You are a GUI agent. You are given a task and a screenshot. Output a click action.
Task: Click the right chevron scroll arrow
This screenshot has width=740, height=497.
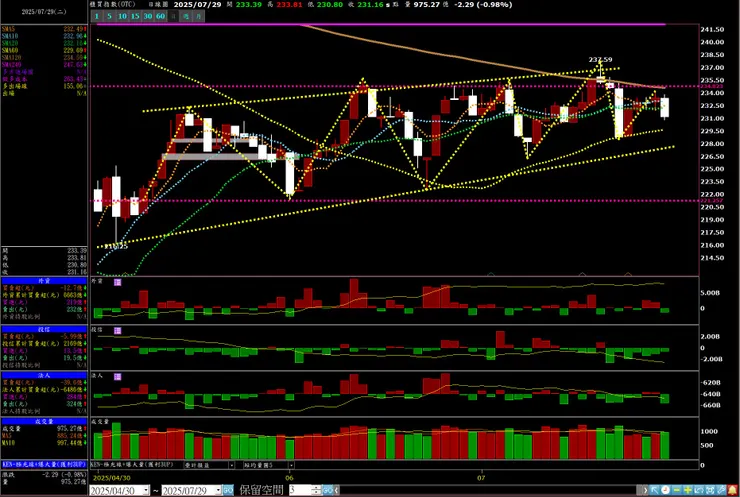pos(644,490)
